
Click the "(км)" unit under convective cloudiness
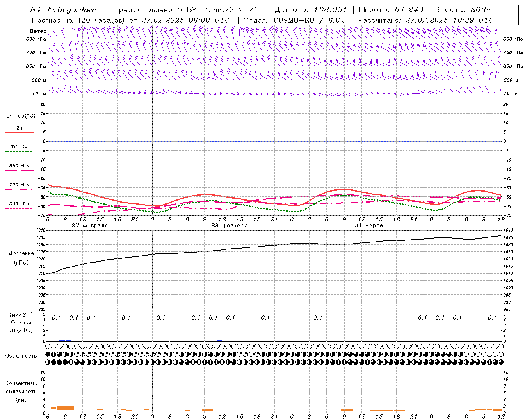(x=21, y=399)
